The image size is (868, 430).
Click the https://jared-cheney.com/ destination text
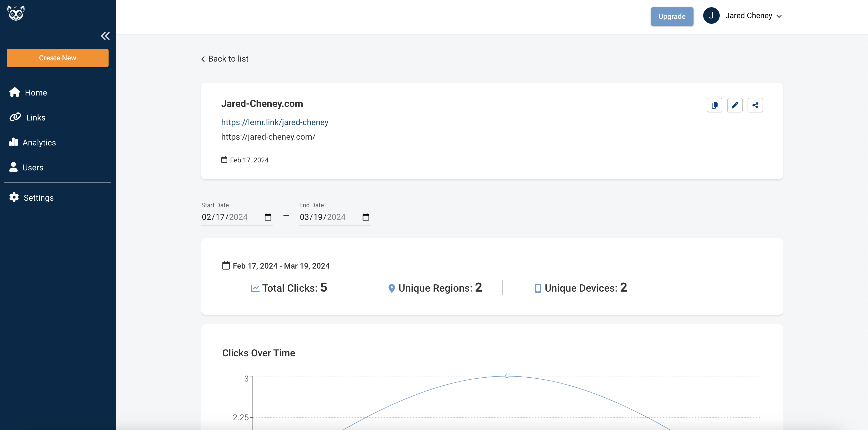tap(268, 137)
